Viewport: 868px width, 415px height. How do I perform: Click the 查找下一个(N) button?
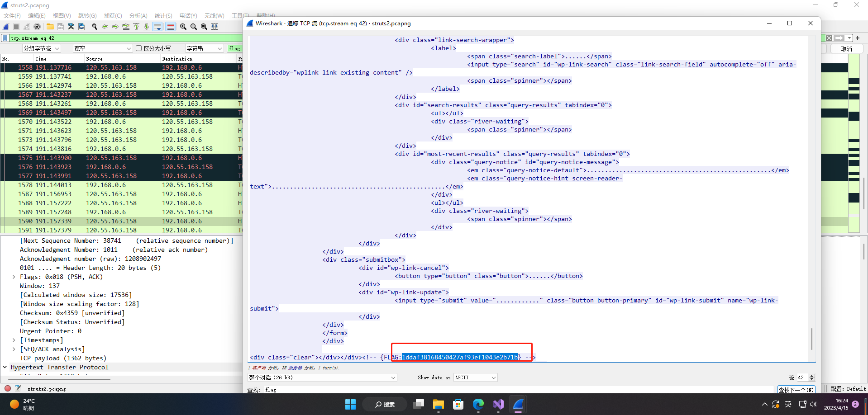[796, 389]
